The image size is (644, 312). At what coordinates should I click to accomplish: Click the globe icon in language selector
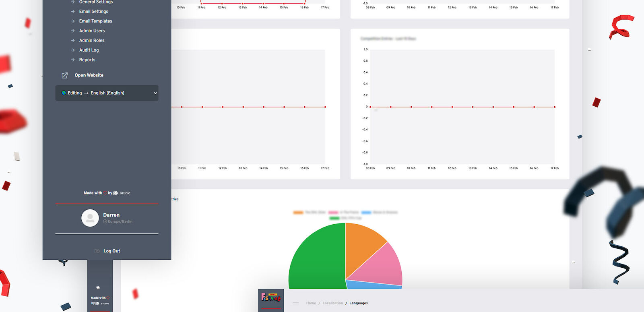(x=64, y=93)
